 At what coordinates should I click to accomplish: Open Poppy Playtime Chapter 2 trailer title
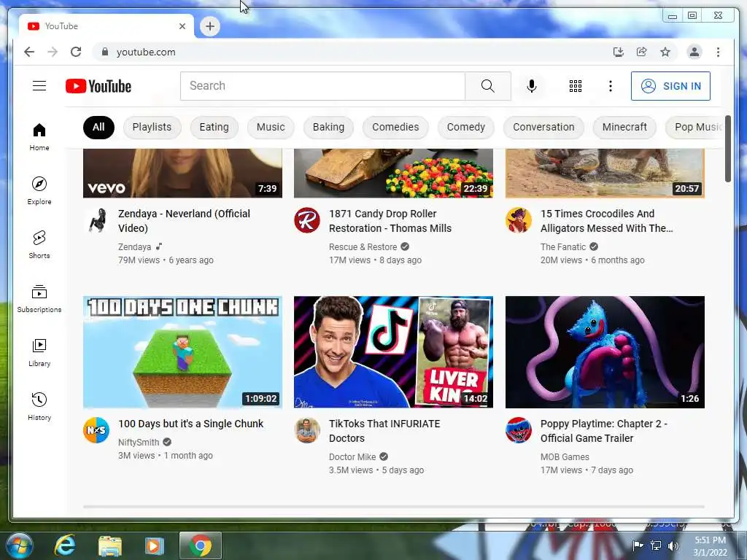click(x=603, y=431)
